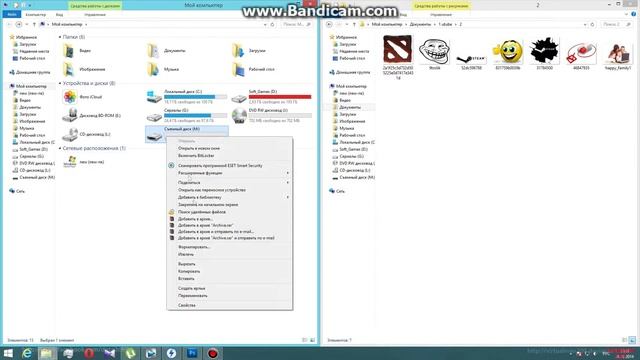
Task: Switch right window to large icons view
Action: pyautogui.click(x=632, y=340)
